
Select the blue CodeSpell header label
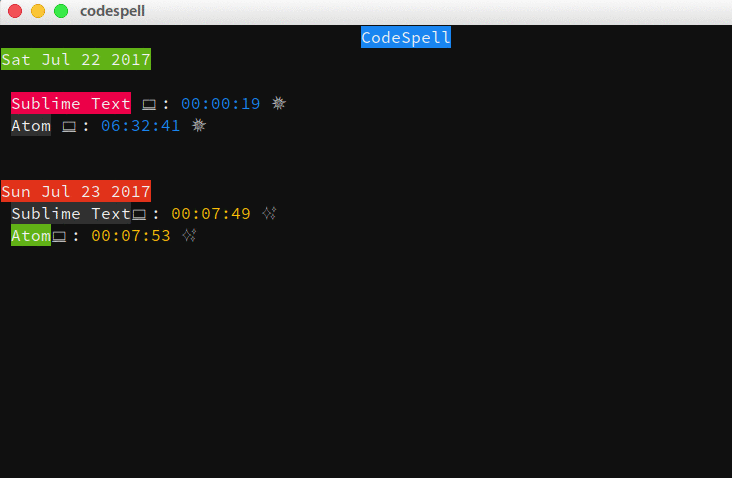click(x=406, y=37)
